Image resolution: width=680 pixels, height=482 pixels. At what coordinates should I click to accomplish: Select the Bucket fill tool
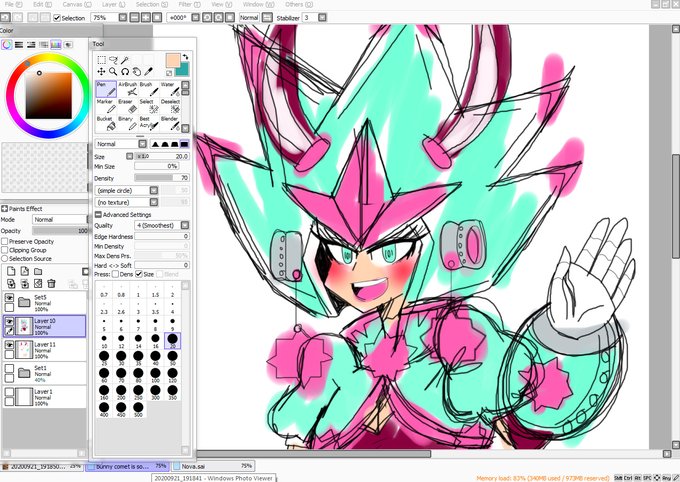click(106, 123)
